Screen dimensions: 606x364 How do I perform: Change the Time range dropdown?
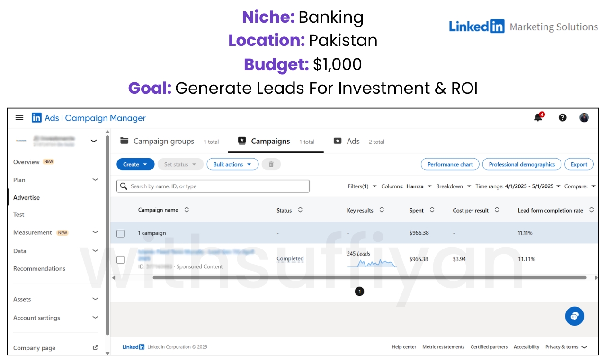point(518,186)
